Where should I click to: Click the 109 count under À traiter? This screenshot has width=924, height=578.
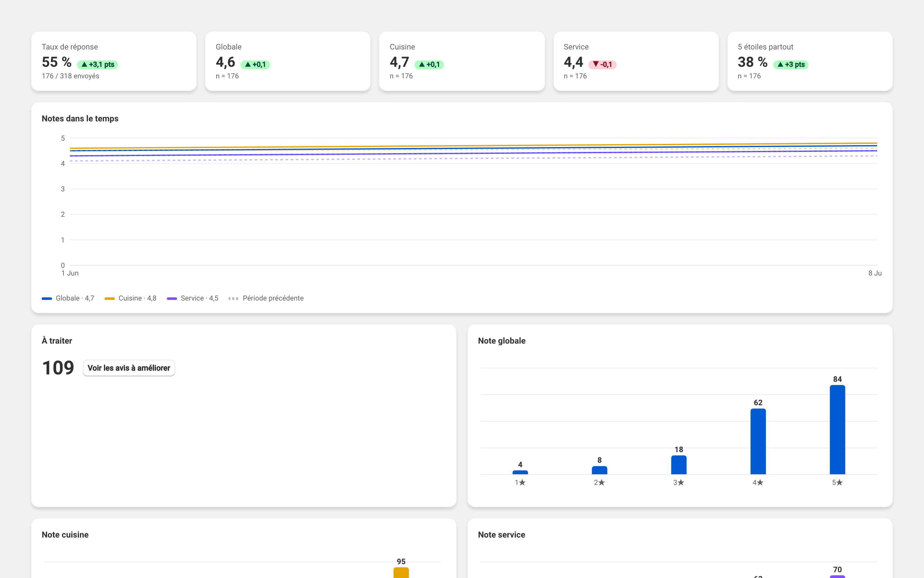tap(58, 368)
